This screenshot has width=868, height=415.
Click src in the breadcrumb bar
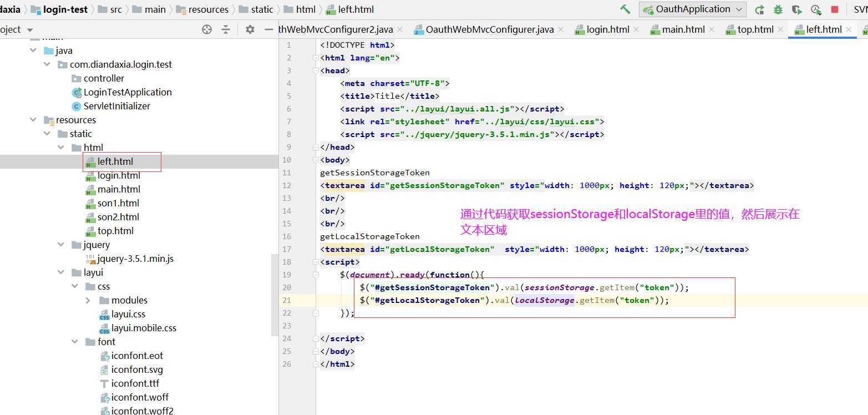tap(110, 9)
